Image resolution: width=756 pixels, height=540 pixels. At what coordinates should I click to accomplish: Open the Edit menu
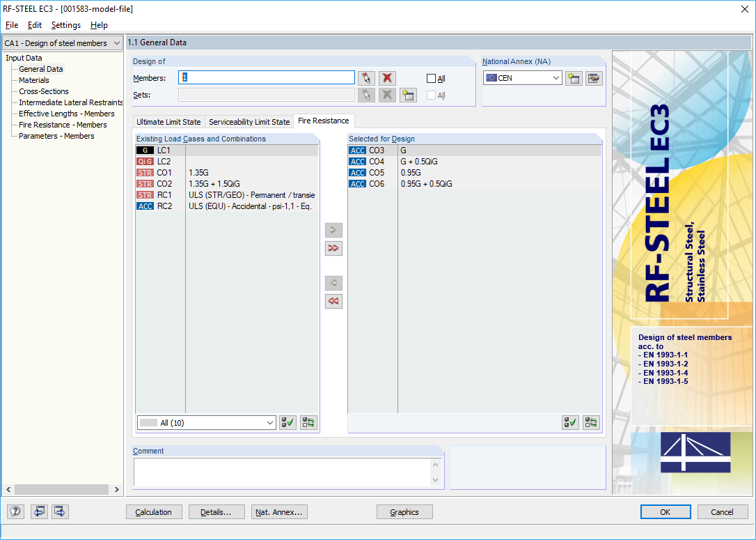34,25
